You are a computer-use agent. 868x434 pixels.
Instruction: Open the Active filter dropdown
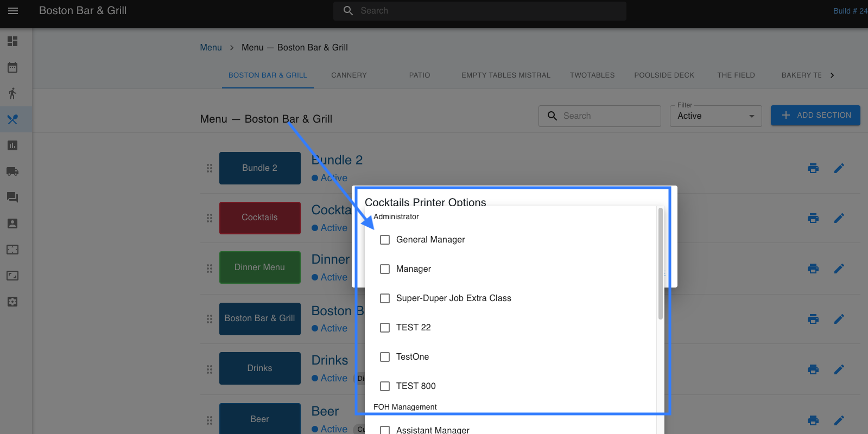(715, 116)
